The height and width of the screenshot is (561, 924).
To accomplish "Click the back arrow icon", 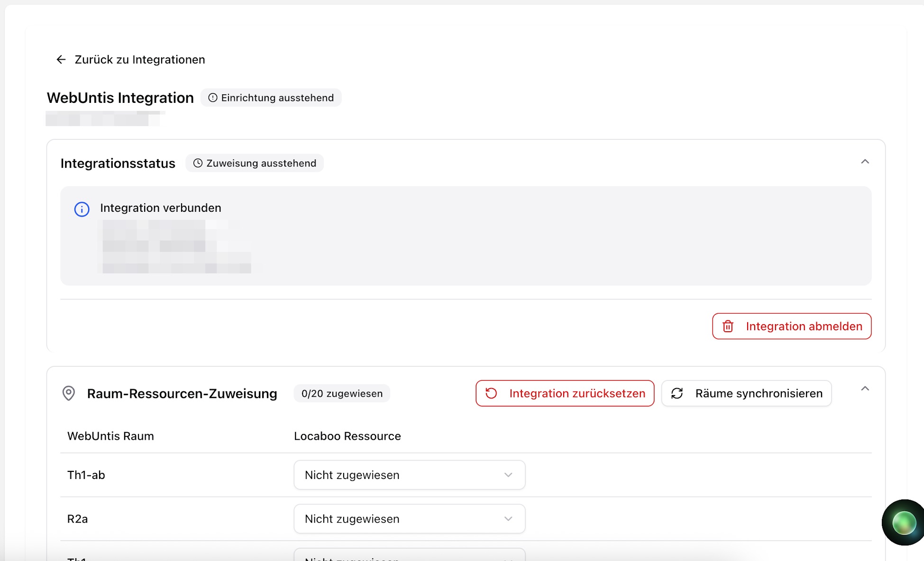I will coord(61,59).
